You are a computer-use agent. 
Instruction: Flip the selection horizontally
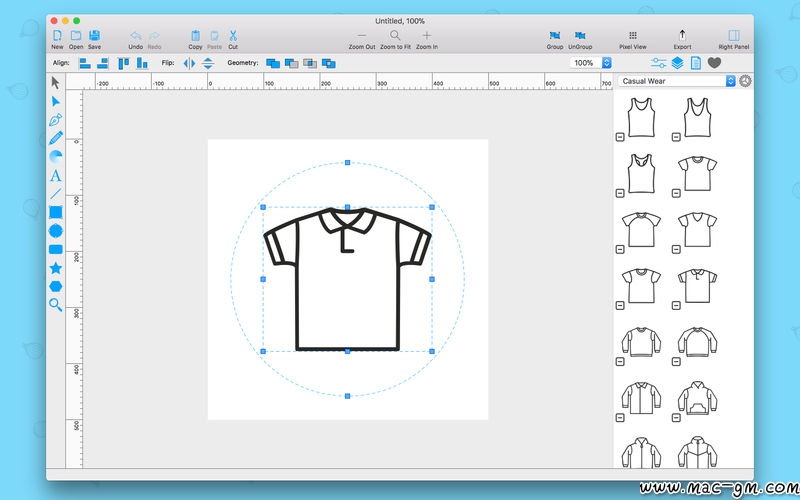190,63
